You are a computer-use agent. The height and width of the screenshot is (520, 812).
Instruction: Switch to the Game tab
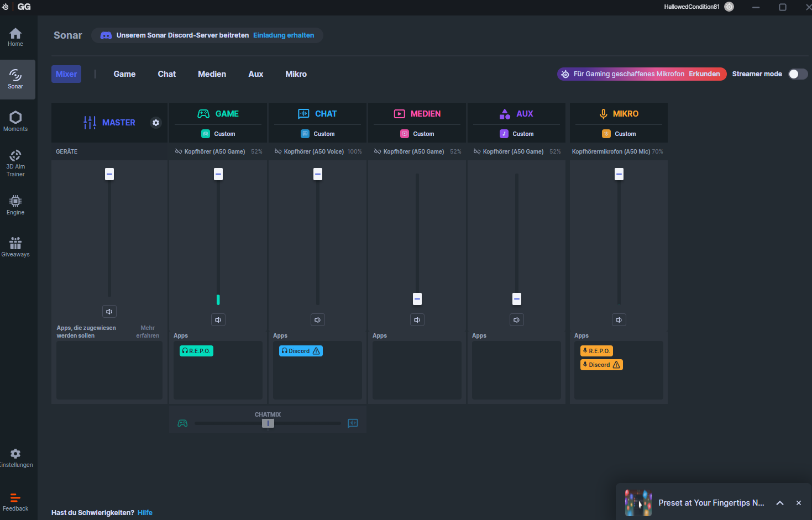point(124,74)
